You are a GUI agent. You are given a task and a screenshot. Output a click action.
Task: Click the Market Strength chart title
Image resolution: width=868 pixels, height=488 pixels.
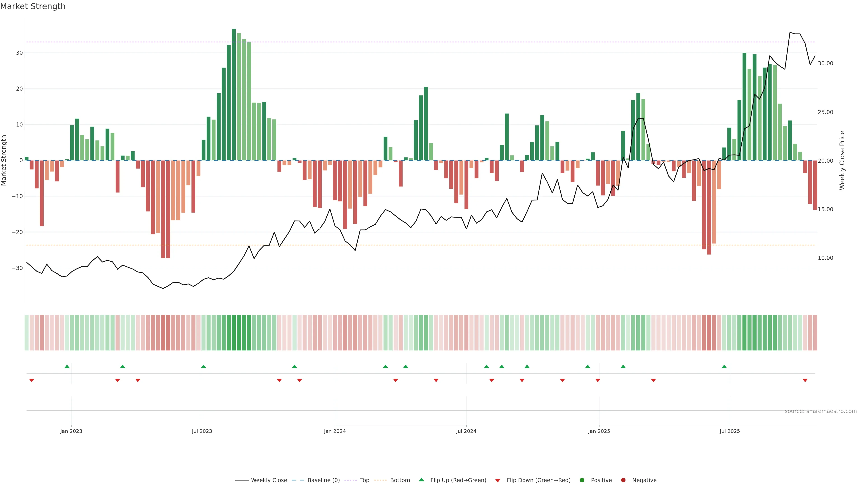point(33,6)
